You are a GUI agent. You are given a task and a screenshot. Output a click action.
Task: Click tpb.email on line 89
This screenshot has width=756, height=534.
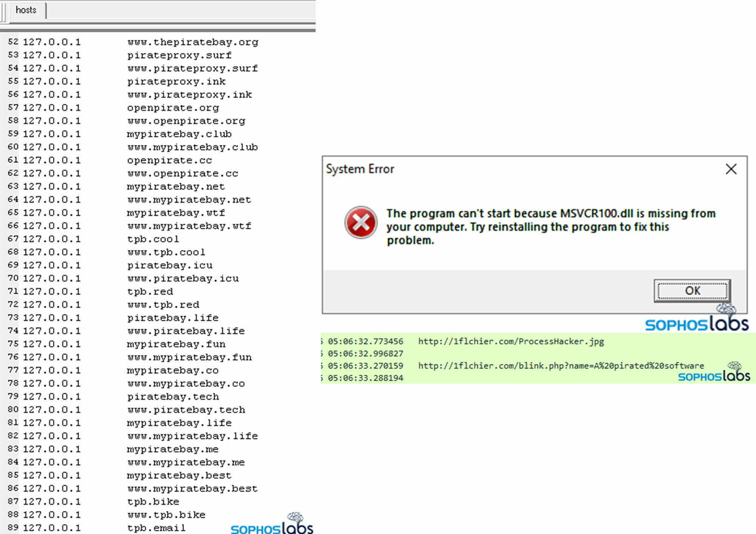pyautogui.click(x=156, y=528)
